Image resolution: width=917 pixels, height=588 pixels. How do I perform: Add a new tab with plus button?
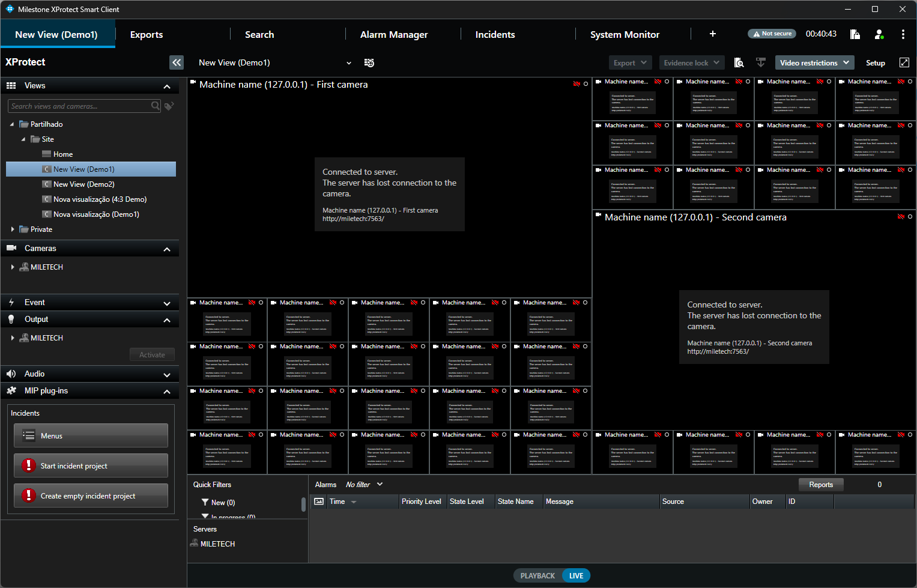coord(713,34)
